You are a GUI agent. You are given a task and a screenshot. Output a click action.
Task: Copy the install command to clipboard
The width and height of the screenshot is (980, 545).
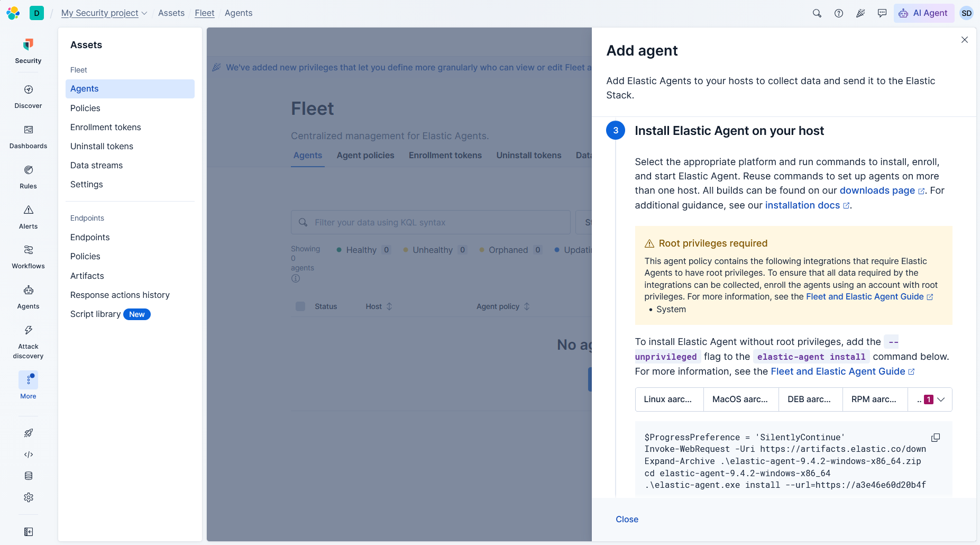[x=936, y=438]
